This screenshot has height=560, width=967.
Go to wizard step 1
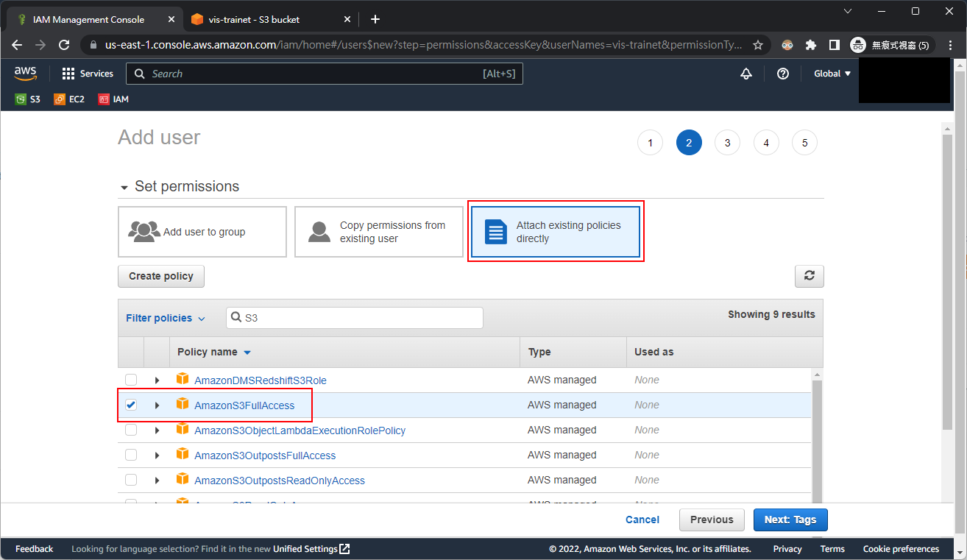pos(650,143)
